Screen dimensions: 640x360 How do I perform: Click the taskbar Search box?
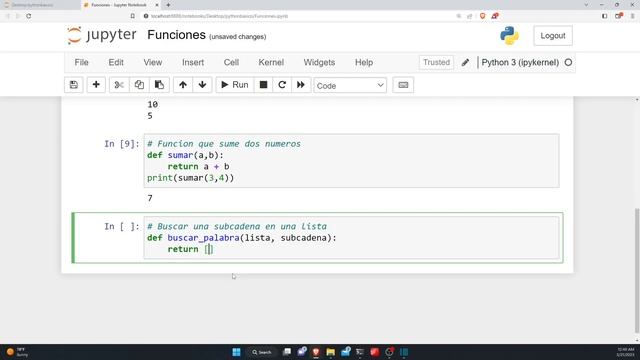262,352
